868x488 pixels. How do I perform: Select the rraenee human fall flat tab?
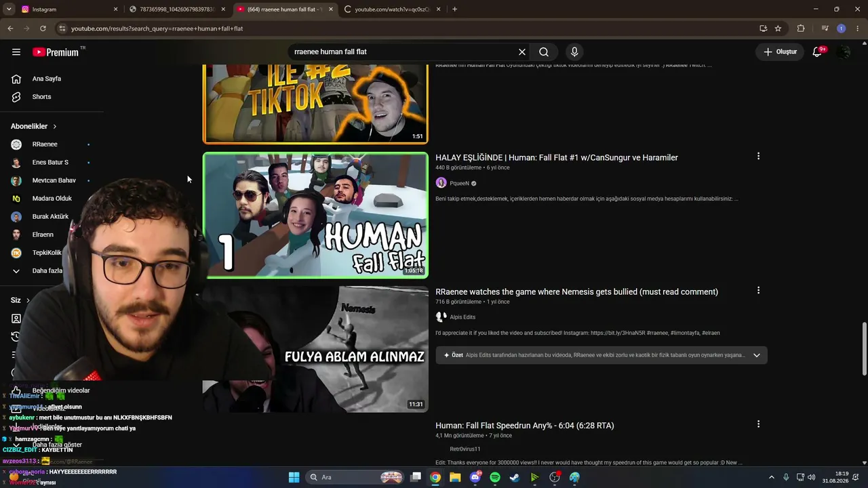point(285,9)
